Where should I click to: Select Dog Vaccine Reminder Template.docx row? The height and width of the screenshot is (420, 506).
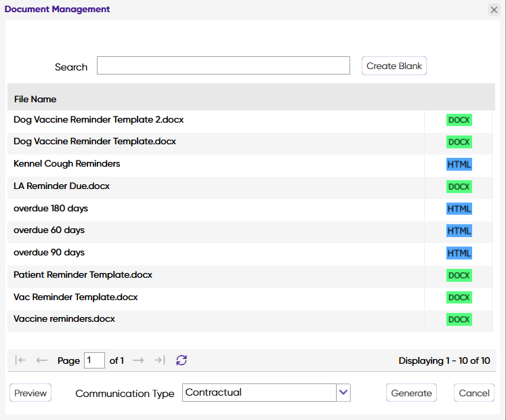pos(250,142)
